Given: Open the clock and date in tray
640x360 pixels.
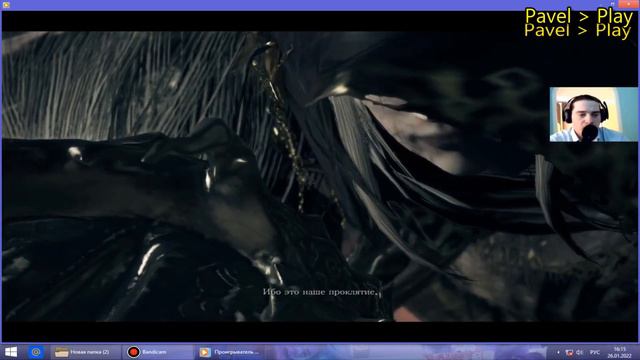Looking at the screenshot, I should point(619,353).
